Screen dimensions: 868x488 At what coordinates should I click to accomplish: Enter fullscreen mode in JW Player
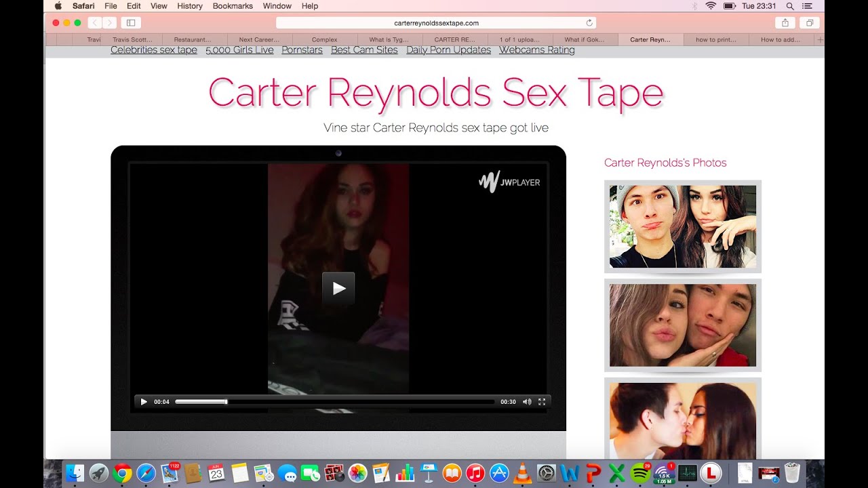[x=542, y=402]
